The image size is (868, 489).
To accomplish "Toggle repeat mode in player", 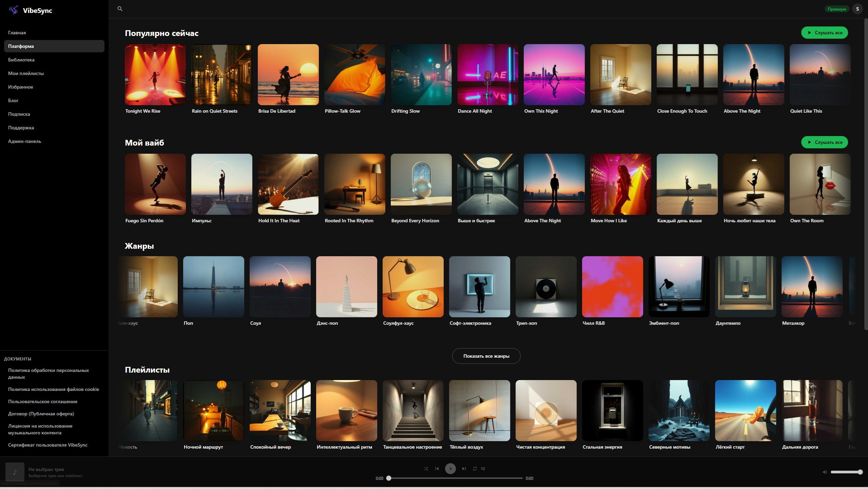I will tap(475, 469).
